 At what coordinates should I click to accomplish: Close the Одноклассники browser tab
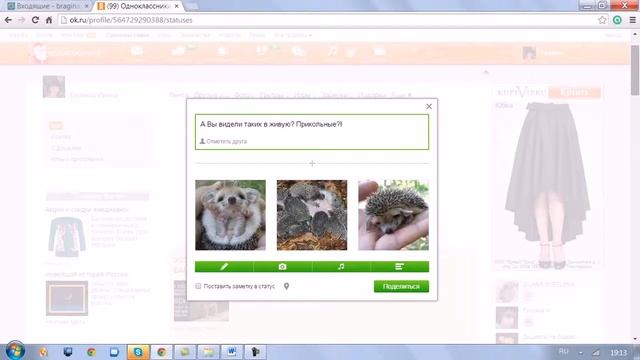[176, 6]
